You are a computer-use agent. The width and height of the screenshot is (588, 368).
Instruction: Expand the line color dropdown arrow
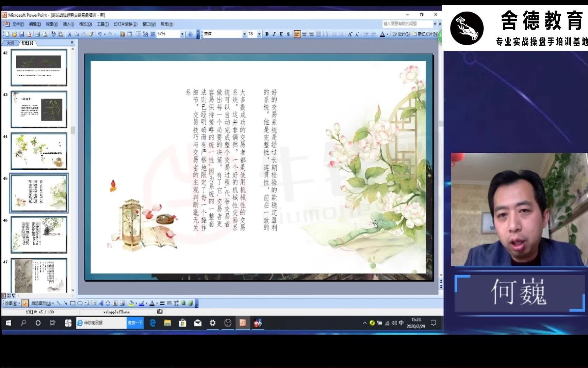(147, 303)
